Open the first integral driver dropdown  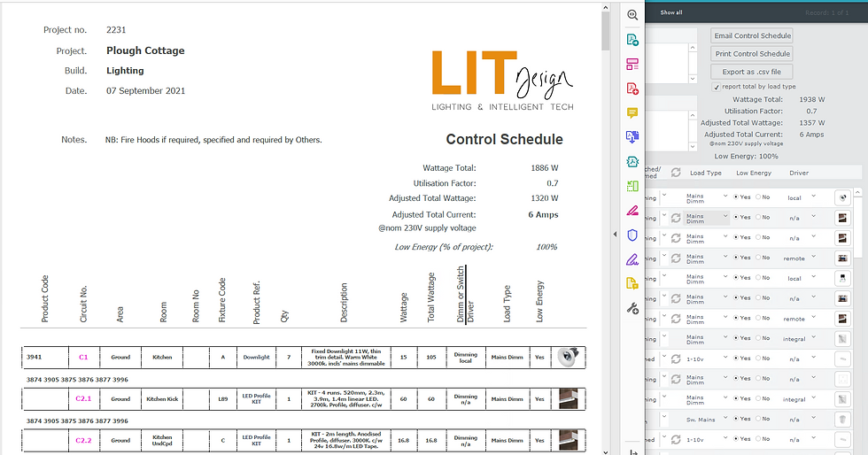[814, 337]
